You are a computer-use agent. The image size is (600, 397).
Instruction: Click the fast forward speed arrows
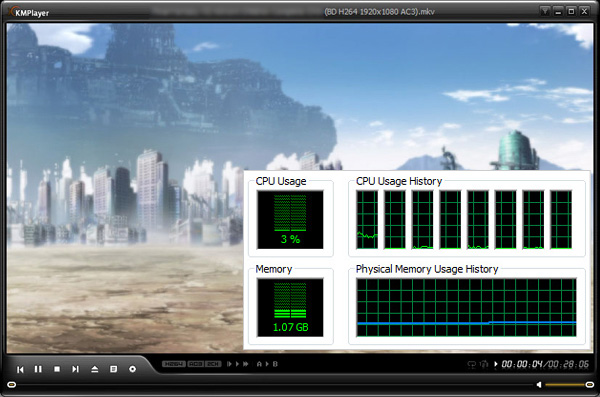[245, 364]
